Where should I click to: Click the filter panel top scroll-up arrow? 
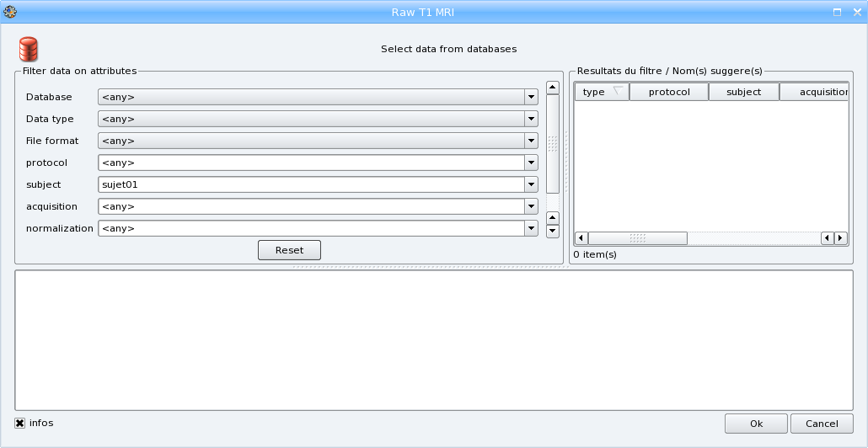coord(553,88)
